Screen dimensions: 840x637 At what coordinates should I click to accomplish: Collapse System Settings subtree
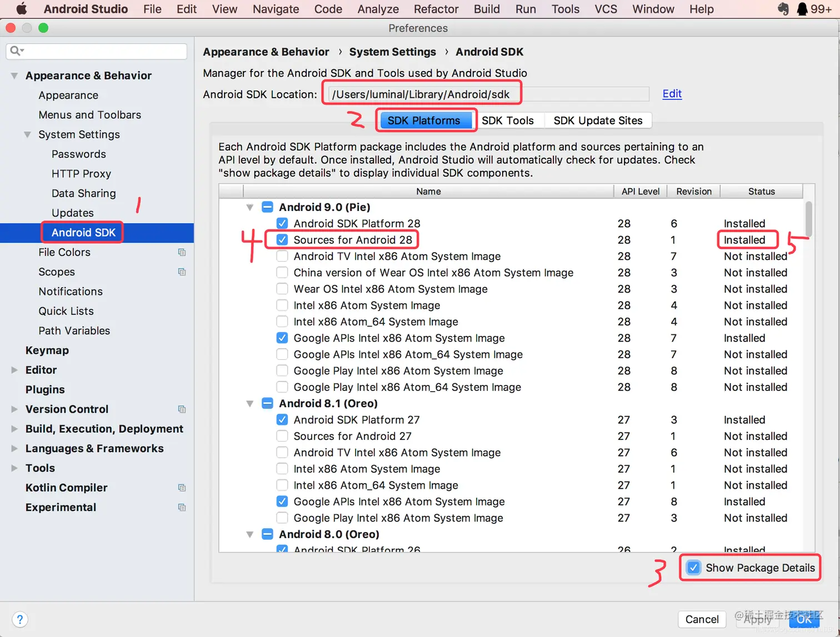point(27,134)
